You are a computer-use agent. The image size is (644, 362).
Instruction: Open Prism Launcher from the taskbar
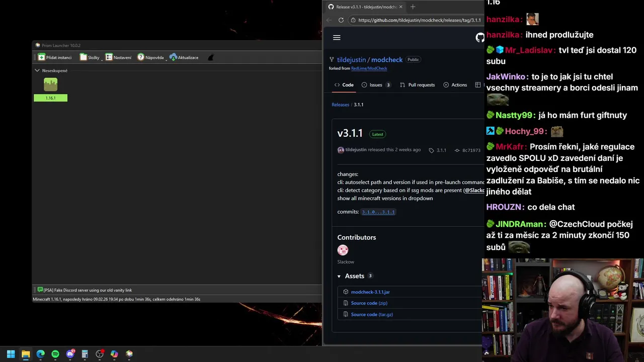129,354
